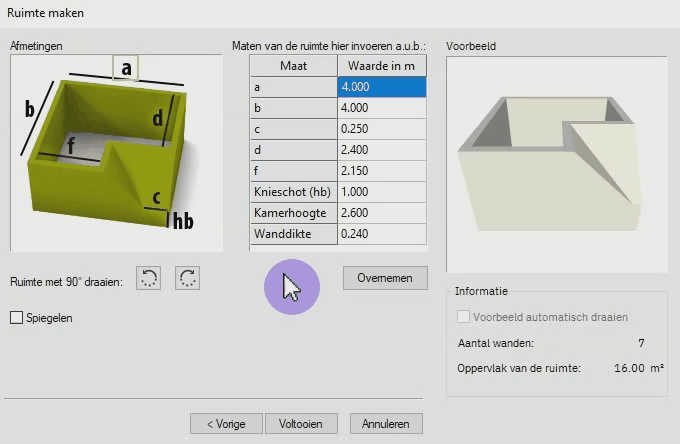Screen dimensions: 680x444
Task: Rotate room 90° counterclockwise icon
Action: tap(148, 278)
